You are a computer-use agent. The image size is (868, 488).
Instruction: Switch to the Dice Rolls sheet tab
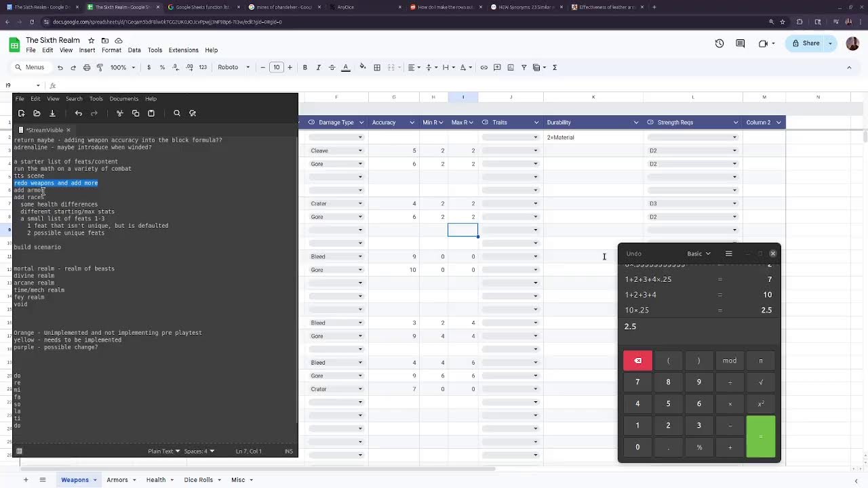pos(198,480)
